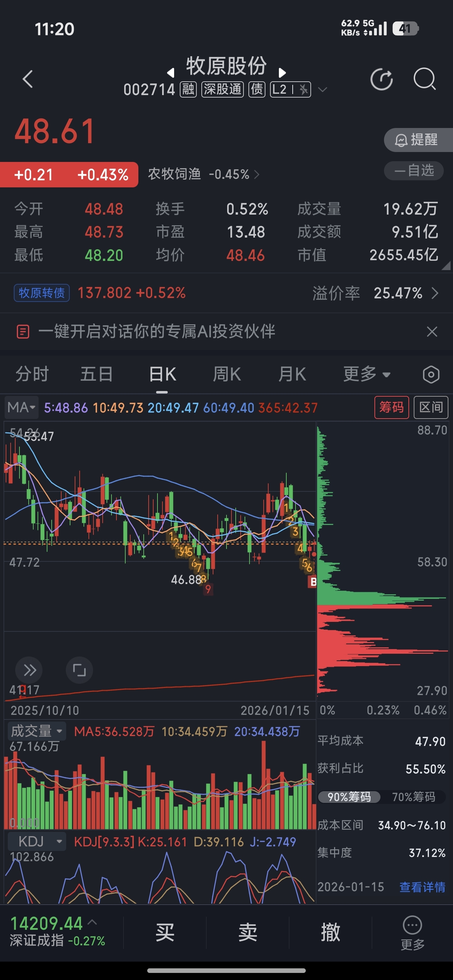Image resolution: width=453 pixels, height=980 pixels.
Task: Select the 日K tab
Action: click(162, 374)
